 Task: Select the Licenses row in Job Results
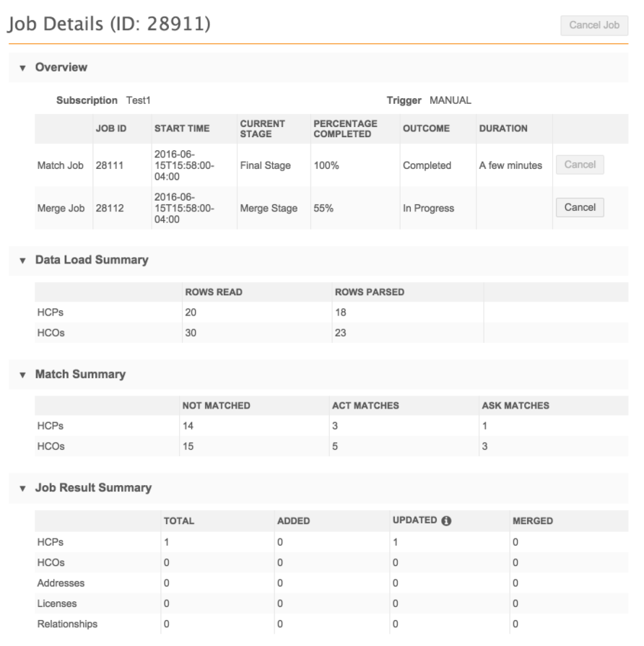pyautogui.click(x=56, y=602)
